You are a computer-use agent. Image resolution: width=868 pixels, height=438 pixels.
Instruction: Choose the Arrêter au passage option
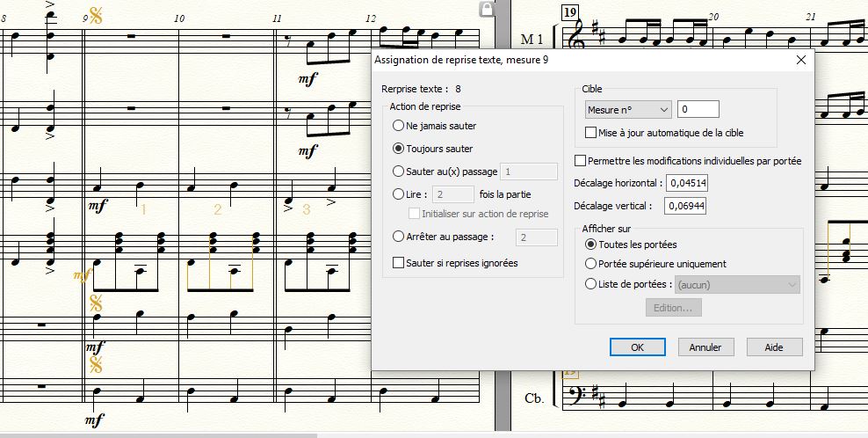coord(399,237)
